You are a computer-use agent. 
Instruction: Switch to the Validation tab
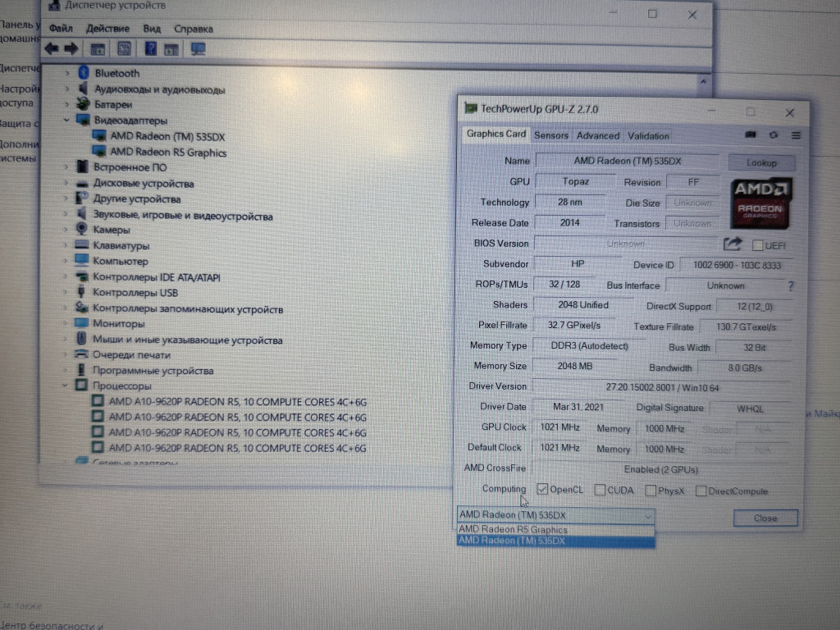648,136
